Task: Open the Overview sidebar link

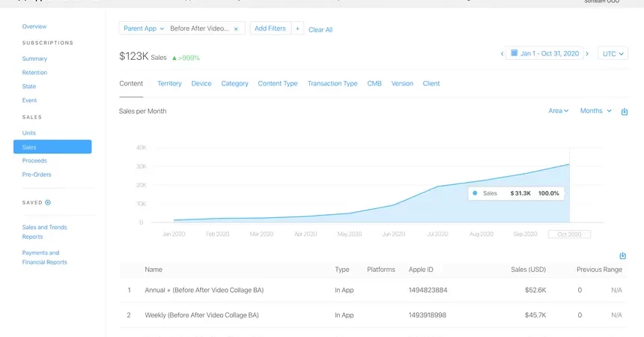Action: pos(34,26)
